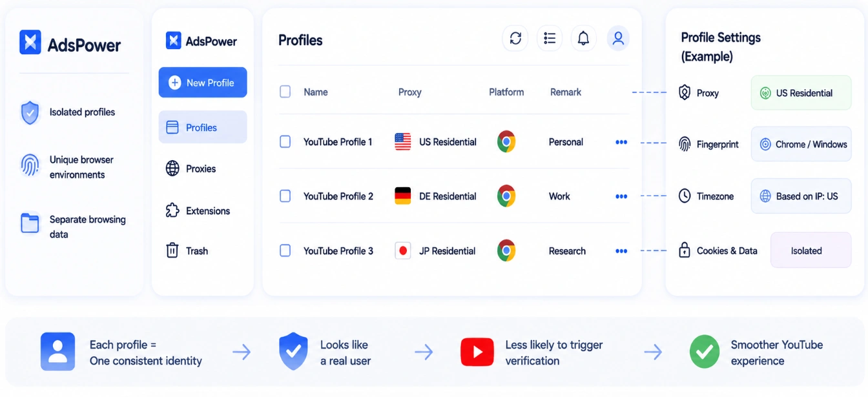Click the Work remark cell
868x397 pixels.
(x=559, y=196)
